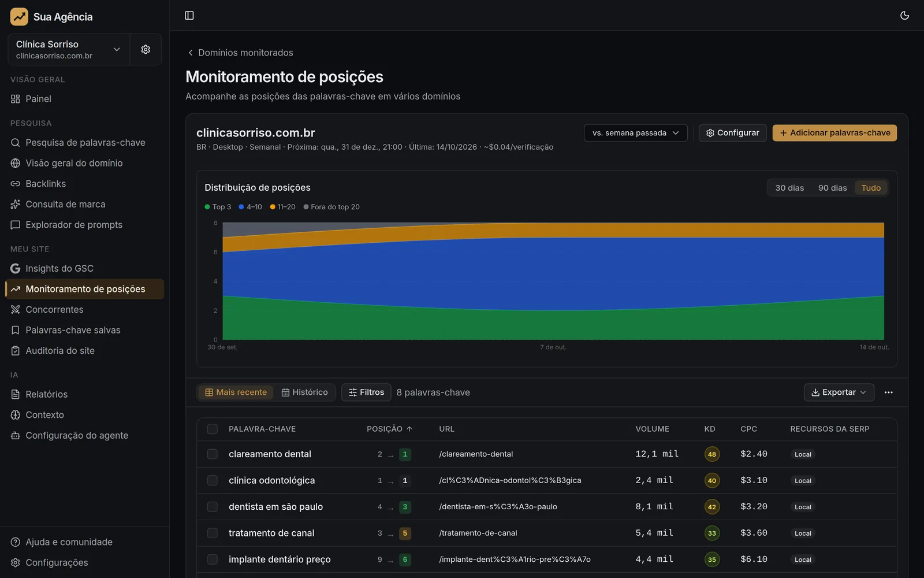Viewport: 924px width, 578px height.
Task: Open the vs. semana passada comparison dropdown
Action: [635, 133]
